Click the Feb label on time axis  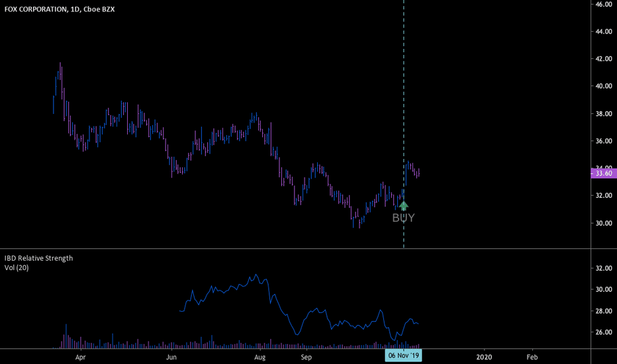pos(532,357)
